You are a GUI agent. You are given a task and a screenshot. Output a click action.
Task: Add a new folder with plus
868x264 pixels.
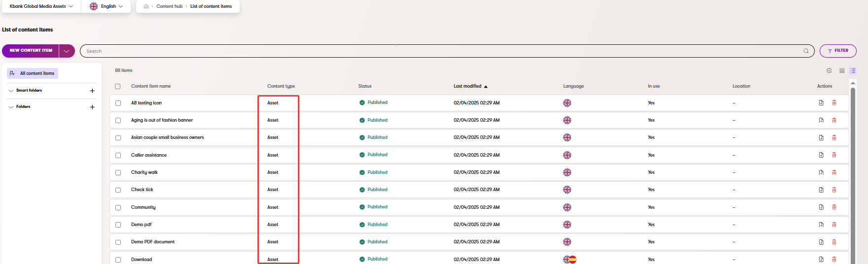(92, 107)
